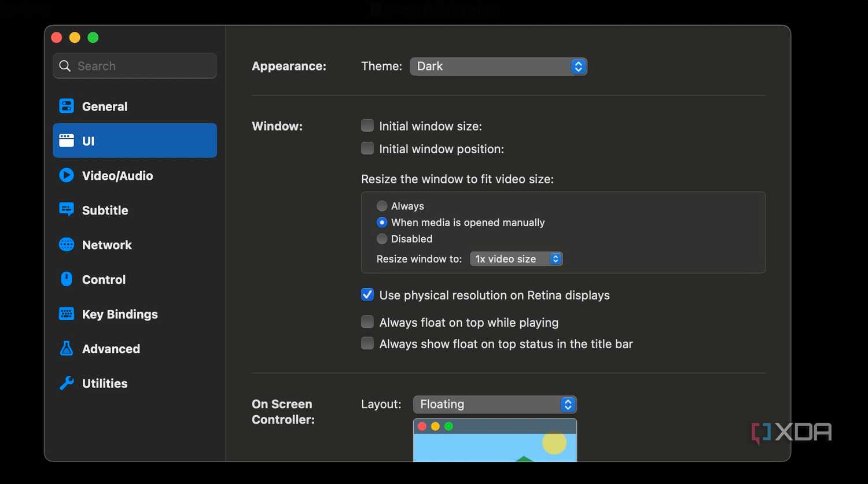The width and height of the screenshot is (868, 484).
Task: Click the Subtitle speech bubble icon
Action: point(67,210)
